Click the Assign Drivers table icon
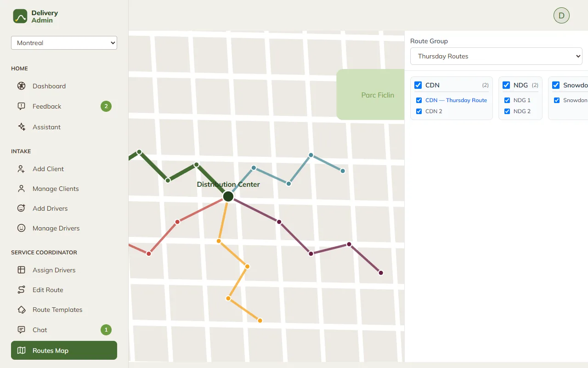 click(21, 270)
